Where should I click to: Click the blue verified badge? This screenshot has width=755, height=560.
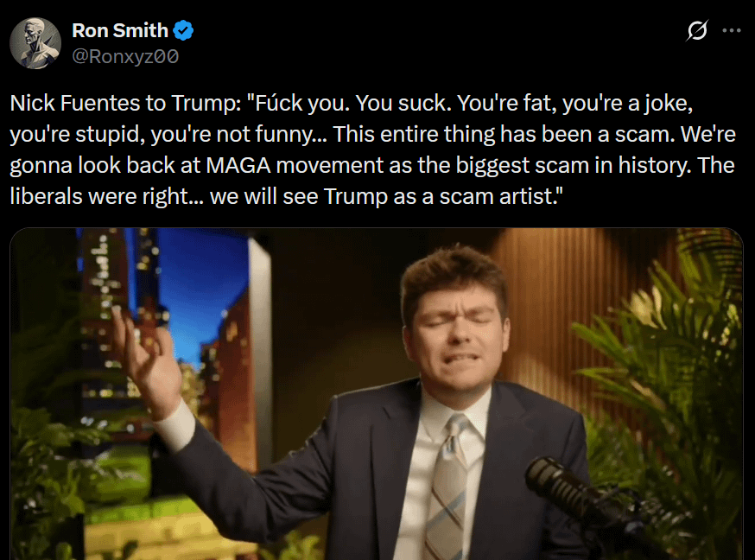(183, 31)
